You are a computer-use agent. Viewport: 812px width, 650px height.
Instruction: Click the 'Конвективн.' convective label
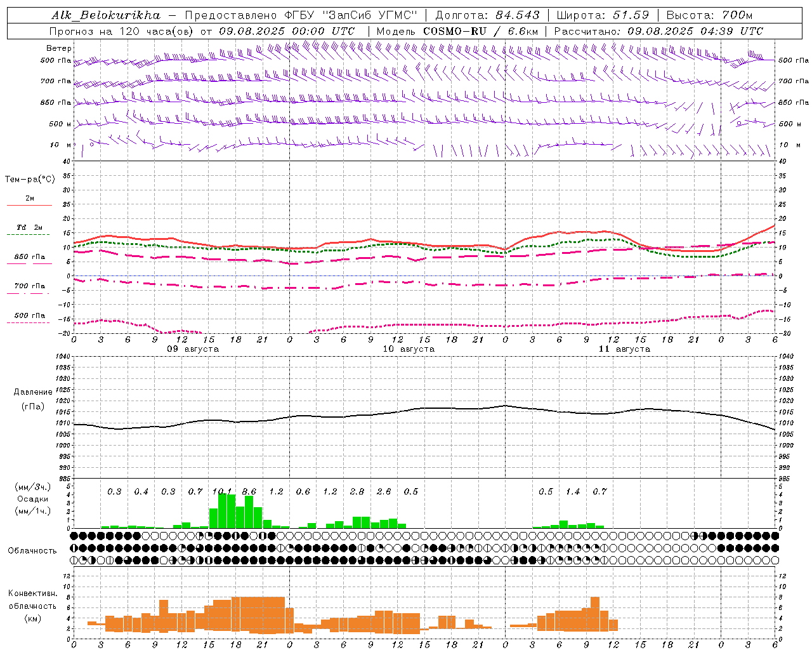[x=32, y=594]
